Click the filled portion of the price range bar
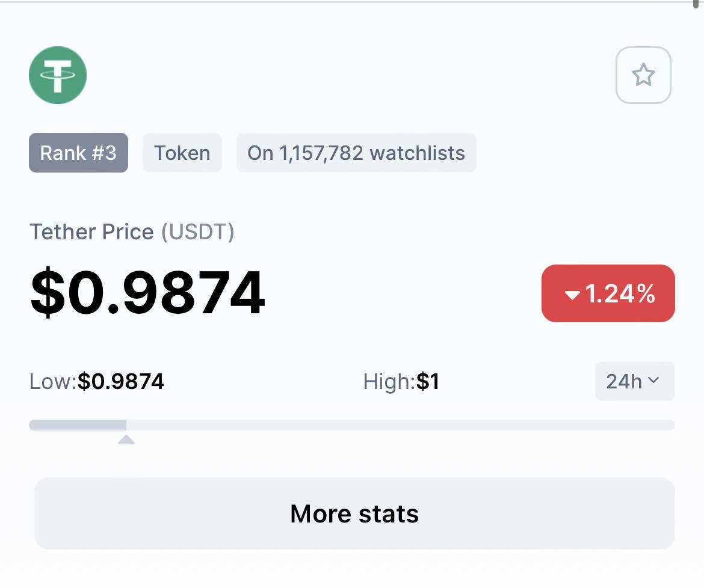This screenshot has width=704, height=588. (77, 425)
